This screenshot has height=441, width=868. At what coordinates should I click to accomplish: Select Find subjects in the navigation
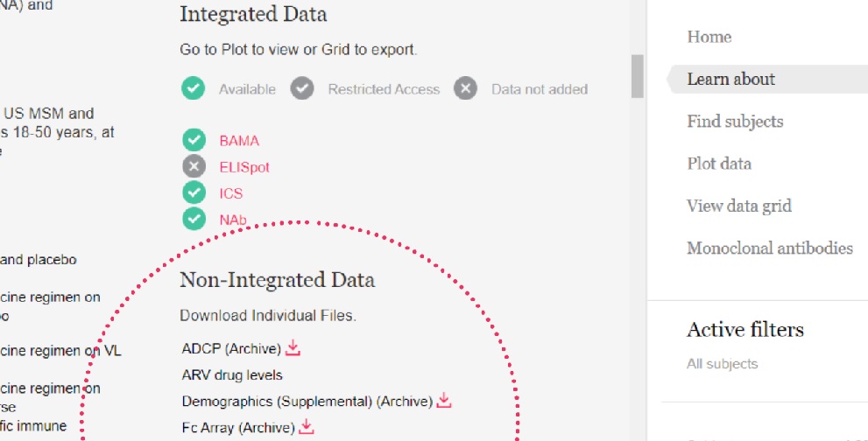tap(735, 121)
